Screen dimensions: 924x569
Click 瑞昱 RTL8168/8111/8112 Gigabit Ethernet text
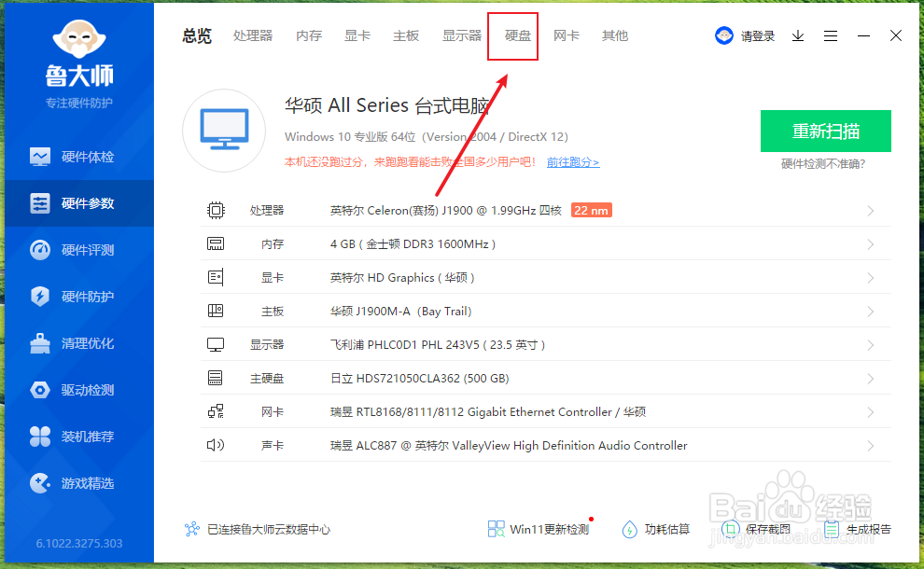488,411
